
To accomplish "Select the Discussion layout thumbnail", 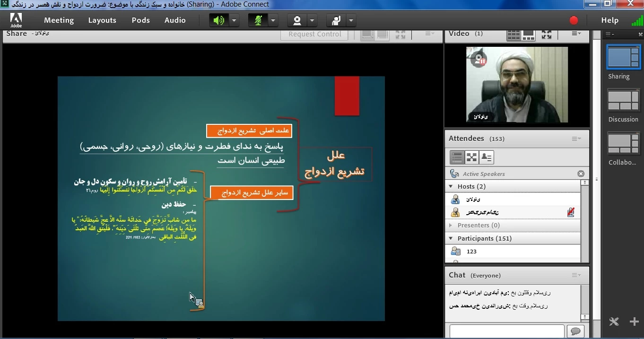I will click(x=623, y=101).
